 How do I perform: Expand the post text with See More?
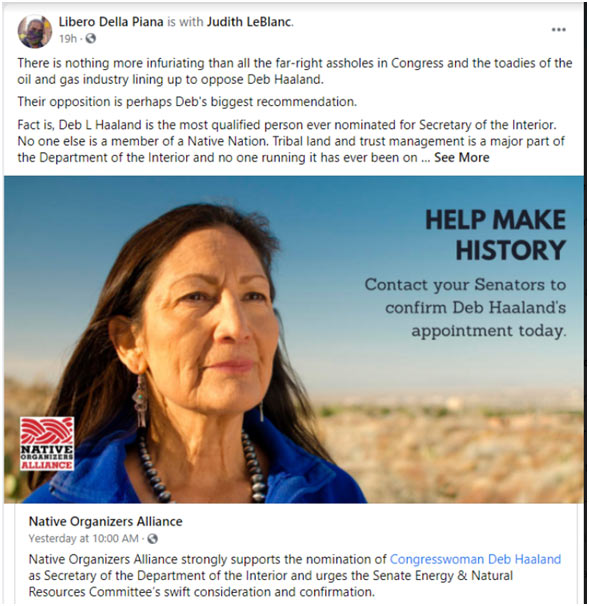point(461,158)
